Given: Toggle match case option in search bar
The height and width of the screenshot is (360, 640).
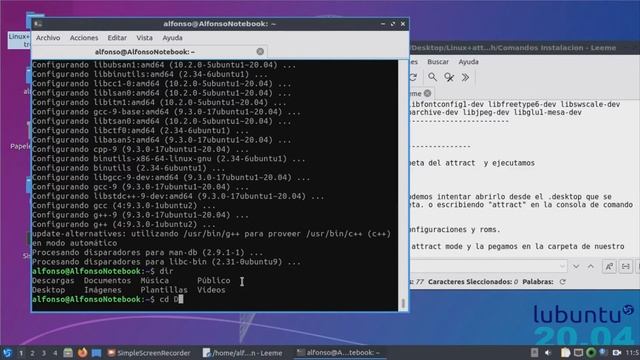Looking at the screenshot, I should pos(609,267).
